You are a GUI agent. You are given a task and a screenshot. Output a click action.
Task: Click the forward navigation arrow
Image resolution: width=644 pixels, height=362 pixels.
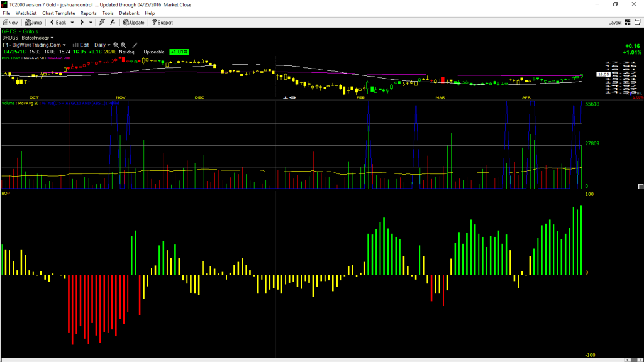click(82, 23)
